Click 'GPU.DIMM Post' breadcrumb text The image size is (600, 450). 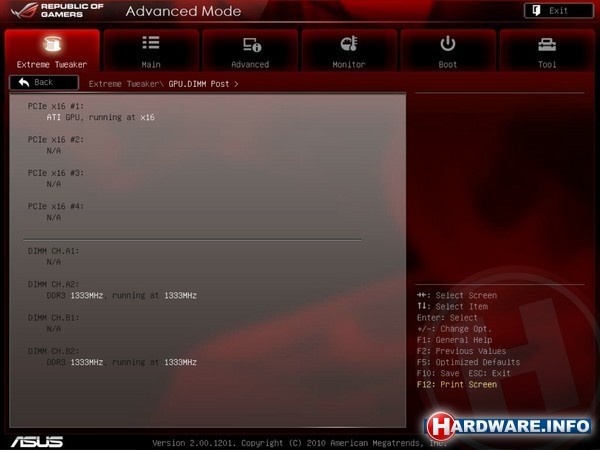[199, 84]
